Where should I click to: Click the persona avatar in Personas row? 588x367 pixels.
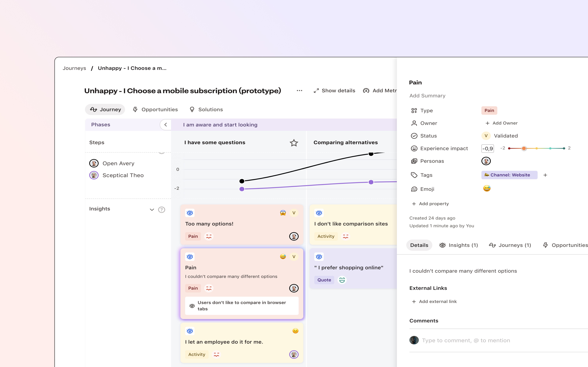pos(486,161)
